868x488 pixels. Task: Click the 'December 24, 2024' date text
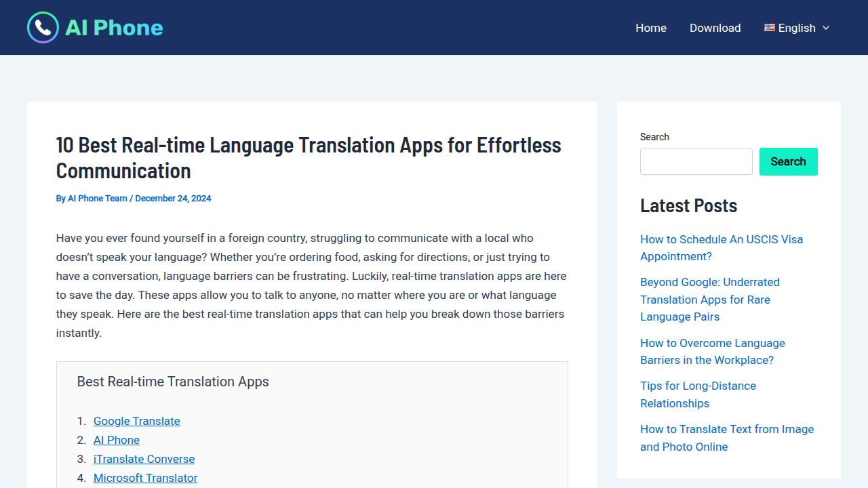point(173,199)
